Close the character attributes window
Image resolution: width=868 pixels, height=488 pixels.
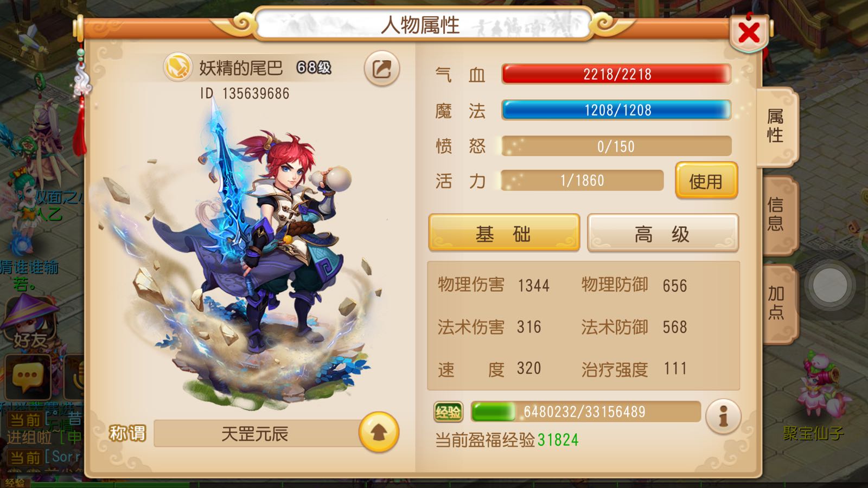[749, 33]
